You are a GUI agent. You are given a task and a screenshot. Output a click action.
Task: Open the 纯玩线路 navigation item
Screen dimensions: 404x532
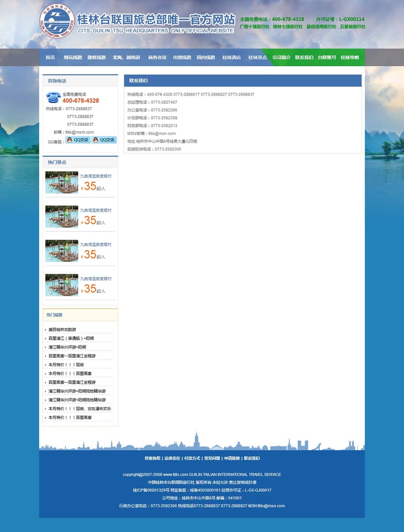[x=73, y=58]
